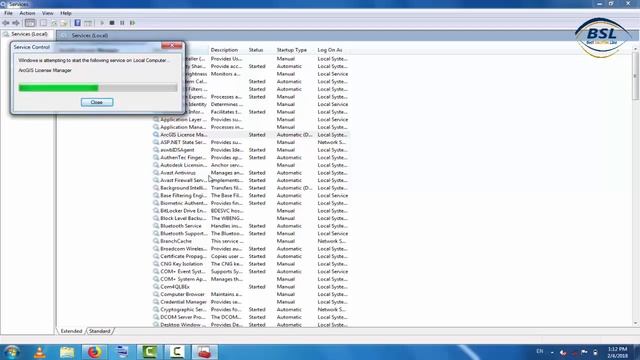Toggle Show/Hide Console Tree toolbar icon
640x360 pixels.
click(30, 23)
